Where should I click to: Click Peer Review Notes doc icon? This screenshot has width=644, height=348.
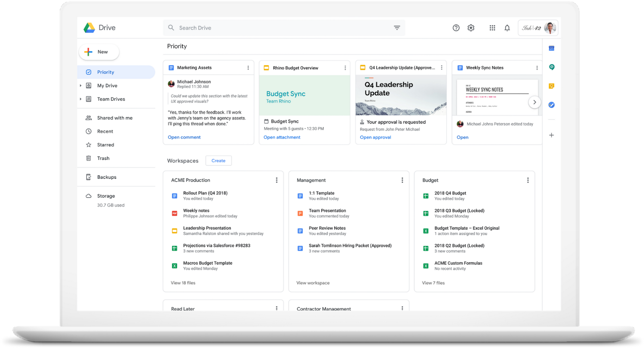300,231
